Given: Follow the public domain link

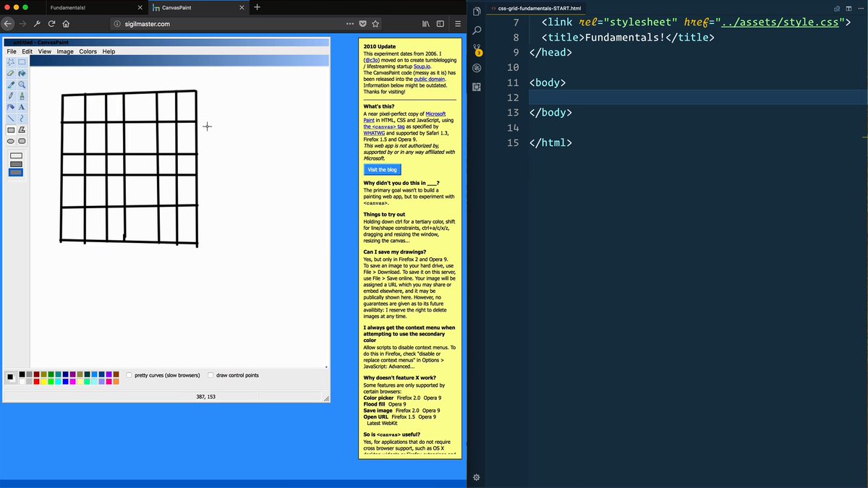Looking at the screenshot, I should (x=429, y=78).
